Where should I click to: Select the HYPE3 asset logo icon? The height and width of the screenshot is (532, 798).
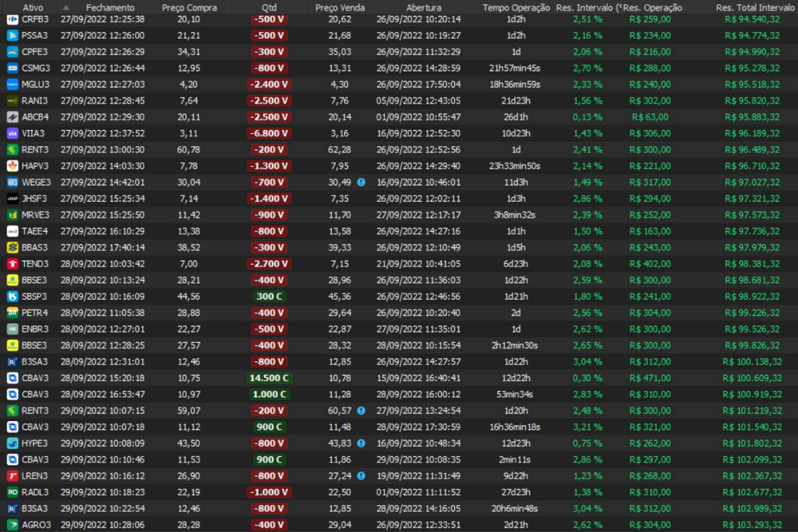click(13, 443)
